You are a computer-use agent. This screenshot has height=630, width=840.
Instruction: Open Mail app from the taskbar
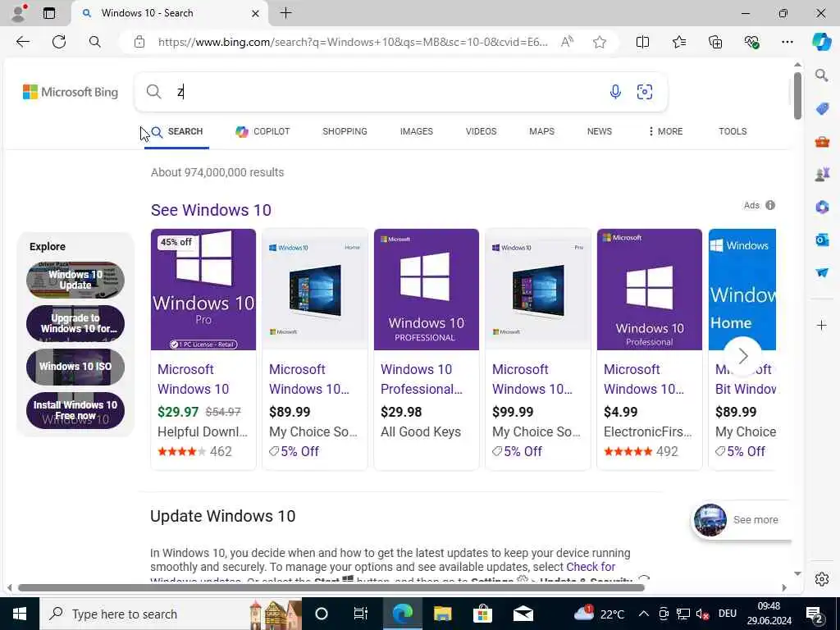point(523,614)
